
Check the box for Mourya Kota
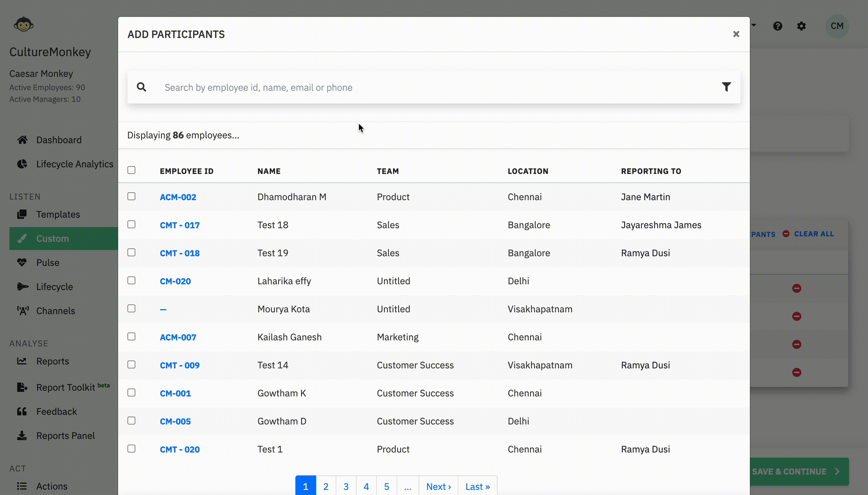point(131,308)
